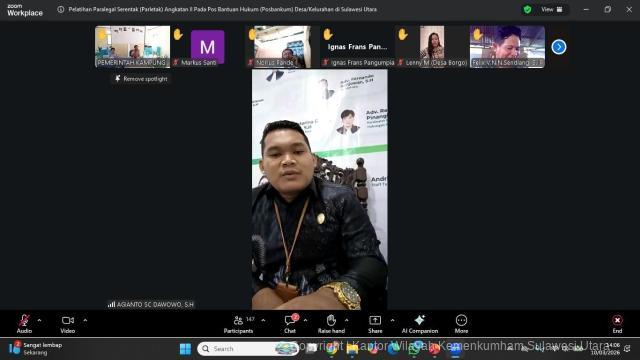Viewport: 640px width, 360px height.
Task: Click AGIANTO SC DAWOWO, S.H name label
Action: tap(151, 304)
